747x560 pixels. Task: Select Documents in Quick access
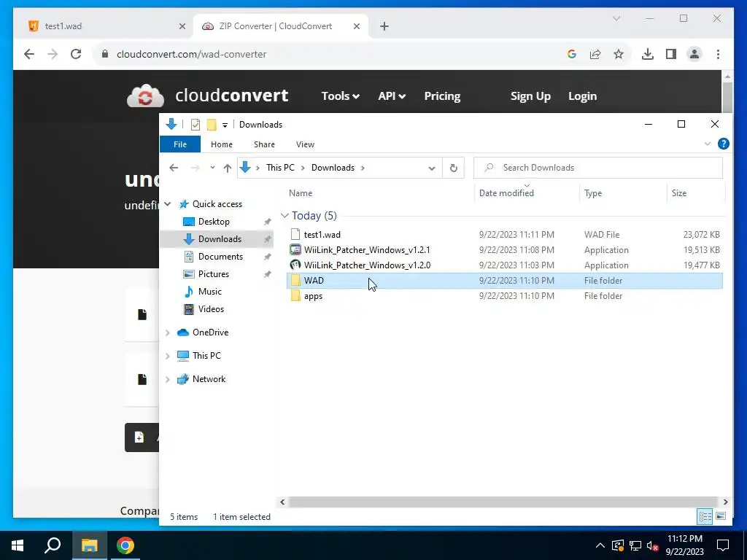pyautogui.click(x=220, y=256)
